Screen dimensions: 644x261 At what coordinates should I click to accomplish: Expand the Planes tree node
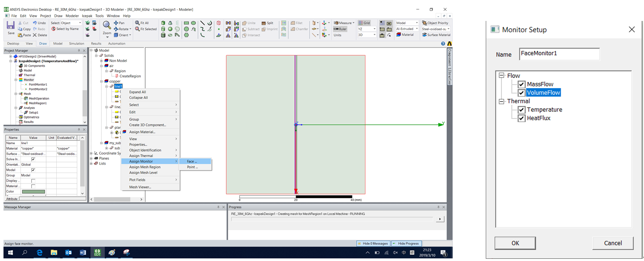[x=91, y=158]
